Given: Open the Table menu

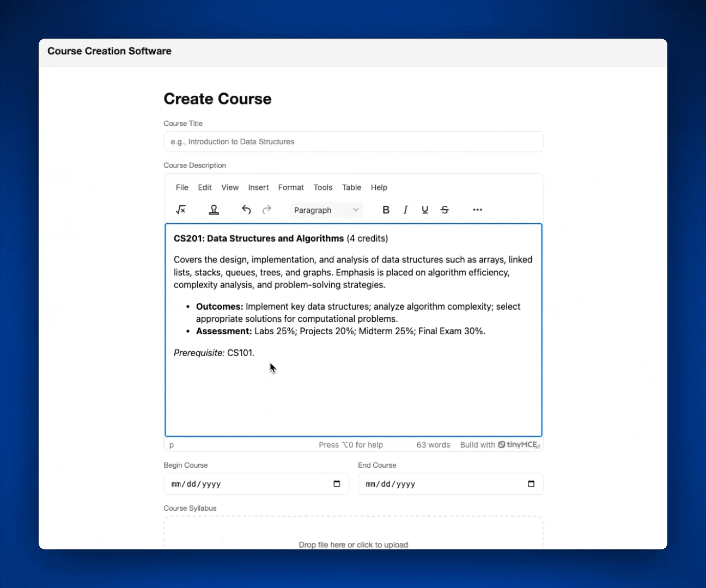Looking at the screenshot, I should [351, 187].
